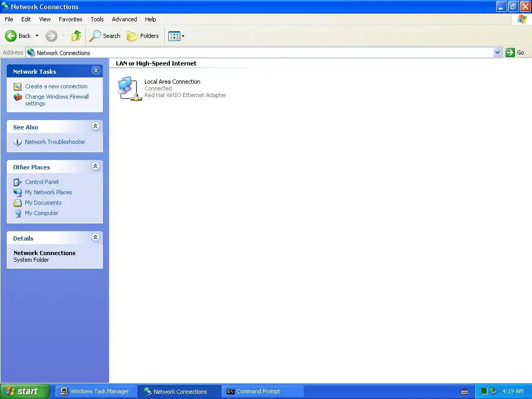Select the Local Area Connection icon
The image size is (532, 399).
point(129,88)
